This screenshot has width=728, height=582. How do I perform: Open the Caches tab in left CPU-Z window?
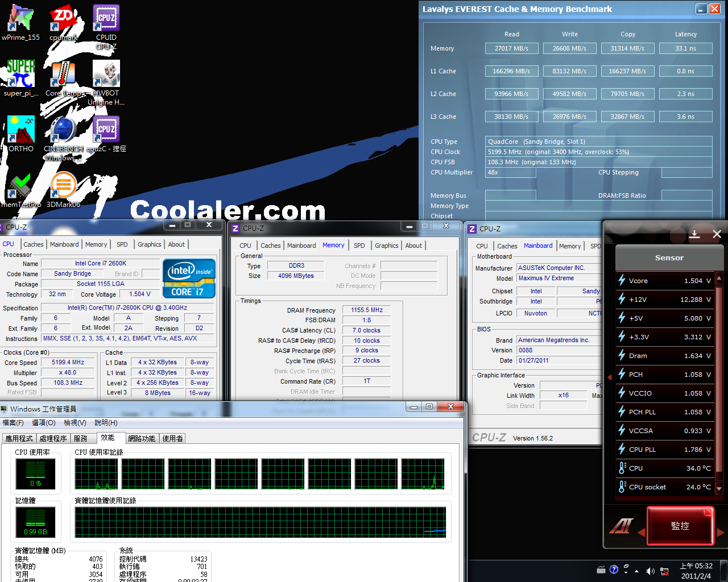click(x=34, y=244)
